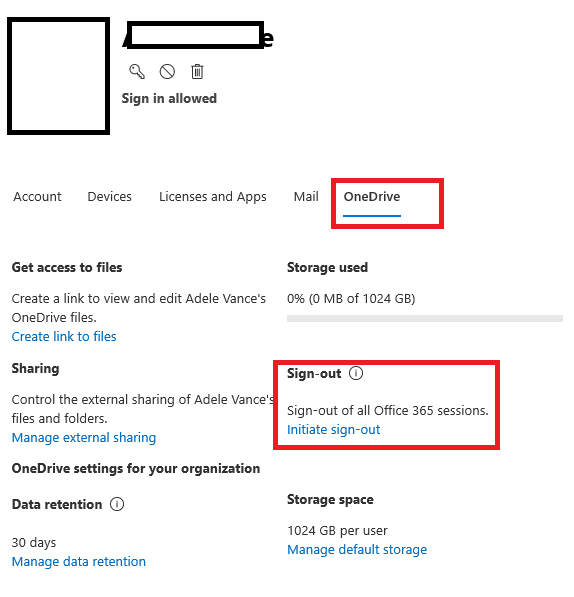The image size is (574, 597).
Task: Click the '0% (0 MB of 1024 GB)' value
Action: click(351, 299)
